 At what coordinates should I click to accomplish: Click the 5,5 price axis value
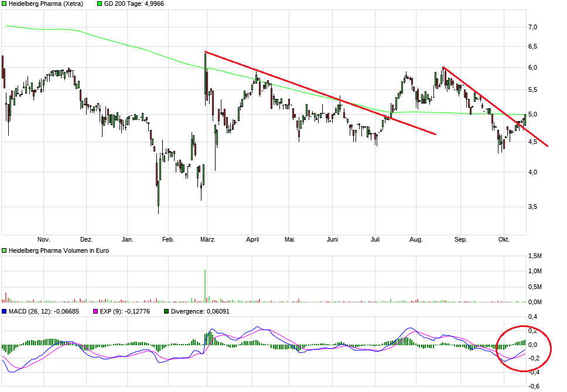[x=532, y=90]
